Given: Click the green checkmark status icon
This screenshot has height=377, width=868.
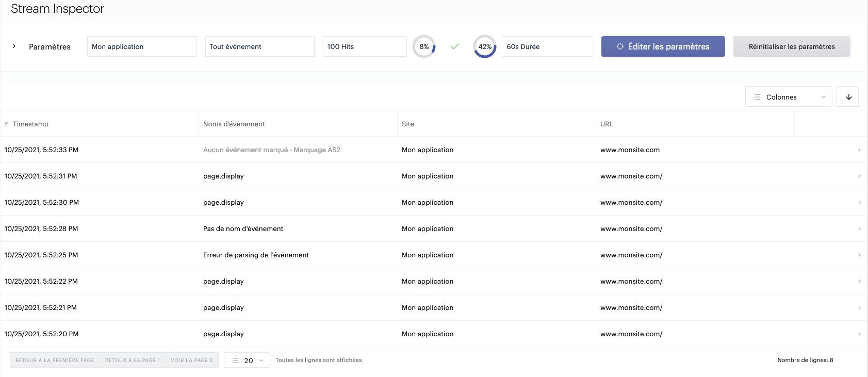Looking at the screenshot, I should [x=454, y=46].
